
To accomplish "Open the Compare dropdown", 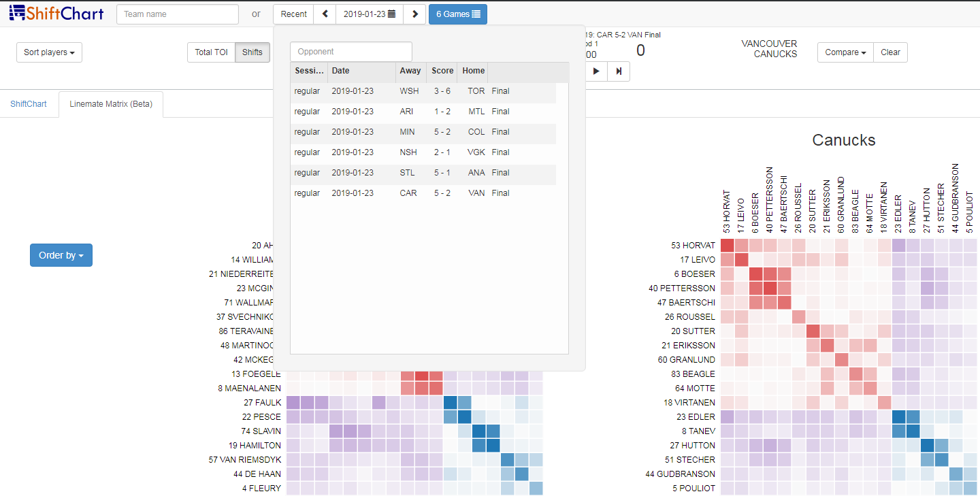I will [845, 52].
